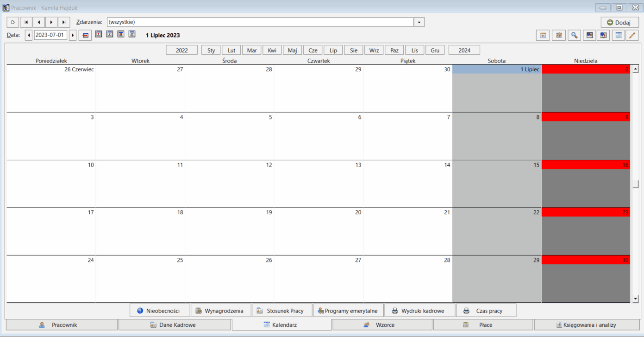Open search with the magnifying glass icon
Image resolution: width=644 pixels, height=337 pixels.
574,35
